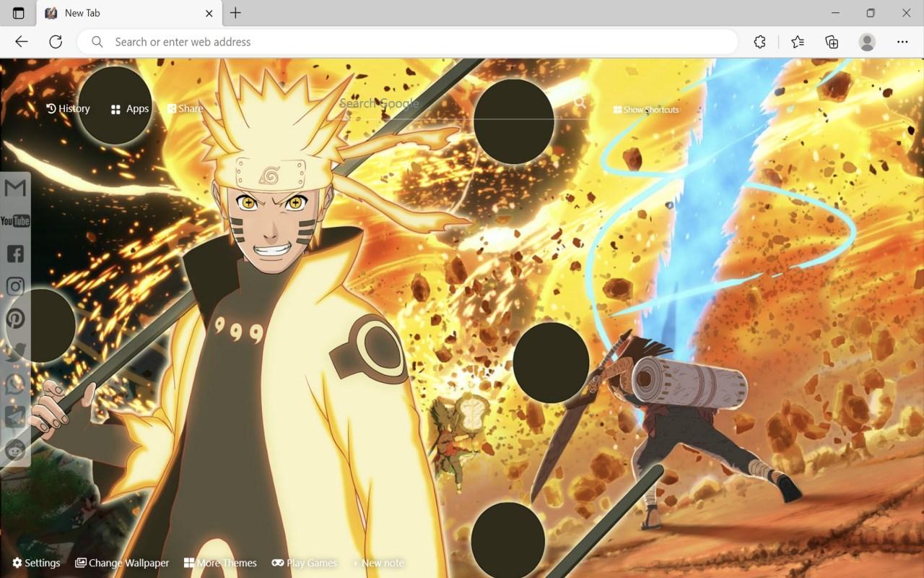Open Reddit from the sidebar
Screen dimensions: 924x578
click(15, 450)
